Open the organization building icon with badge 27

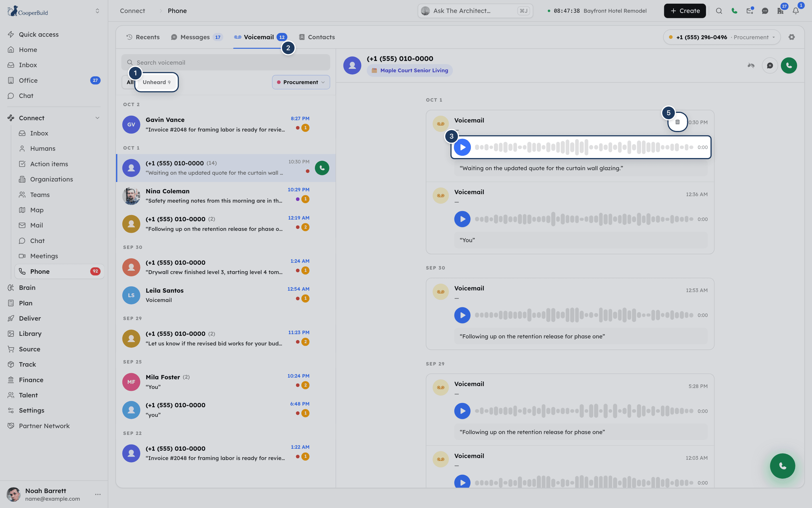click(780, 11)
